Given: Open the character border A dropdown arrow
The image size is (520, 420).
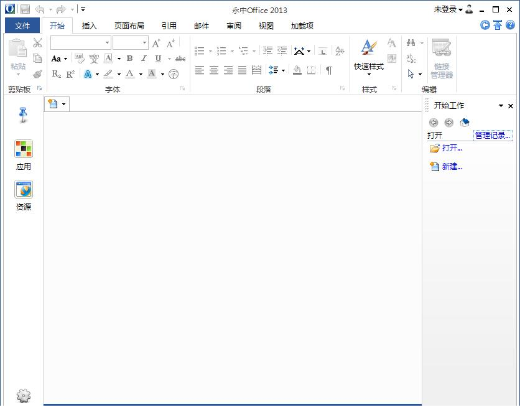Looking at the screenshot, I should pos(119,58).
